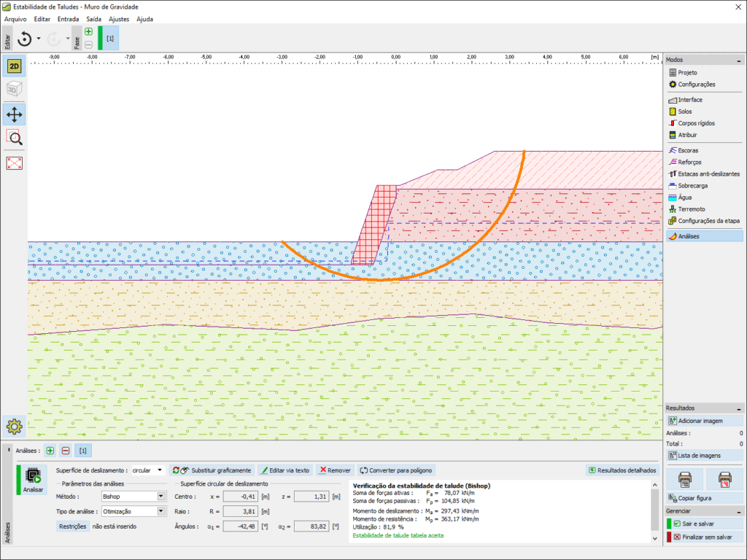Click the Centro x value field

click(241, 497)
